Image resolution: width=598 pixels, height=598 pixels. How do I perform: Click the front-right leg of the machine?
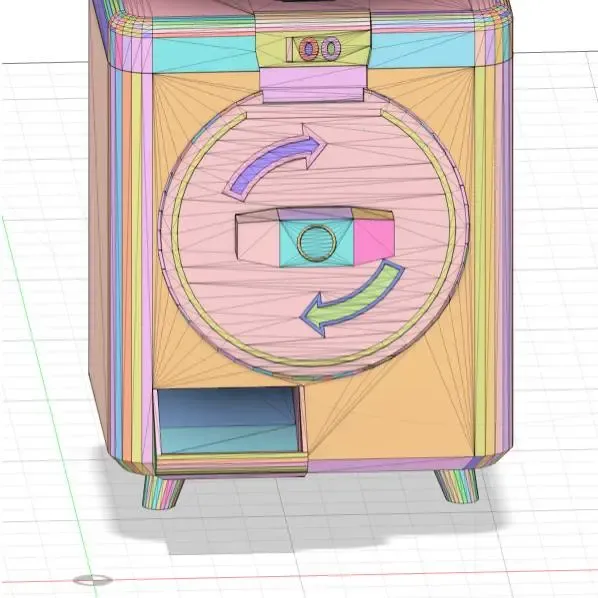[457, 485]
